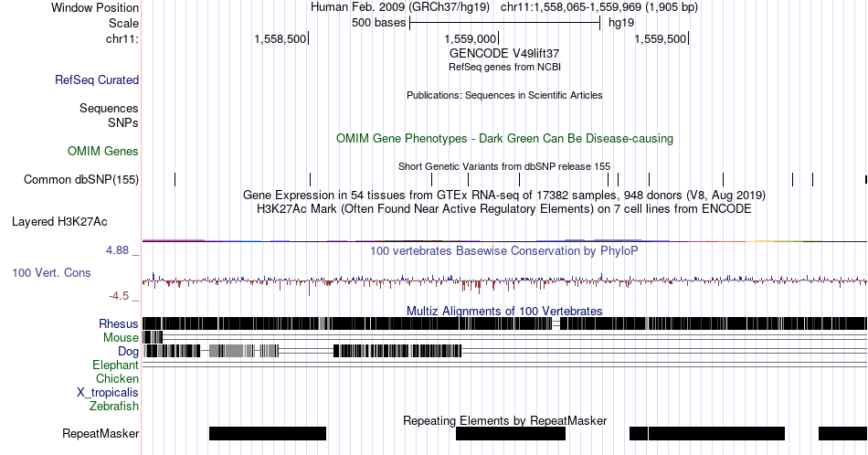Viewport: 868px width, 455px height.
Task: Click the 'Human Feb. 2009 (GRCh37/hg19)' assembly text
Action: coord(400,7)
